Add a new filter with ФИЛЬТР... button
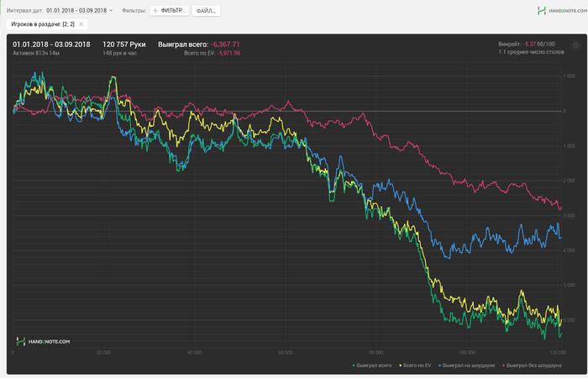This screenshot has height=378, width=588. 169,10
